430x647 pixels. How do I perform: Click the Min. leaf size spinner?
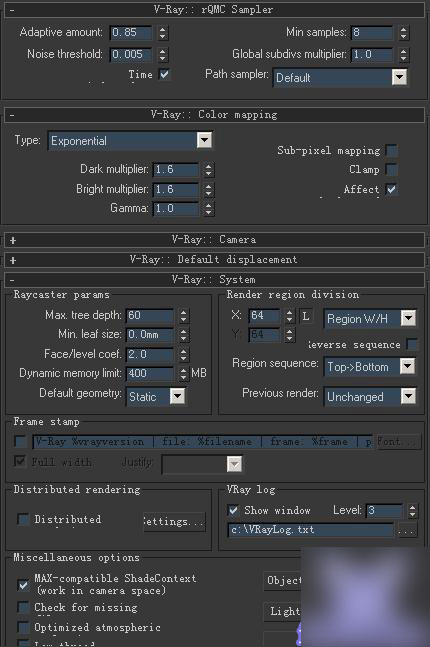(x=184, y=335)
